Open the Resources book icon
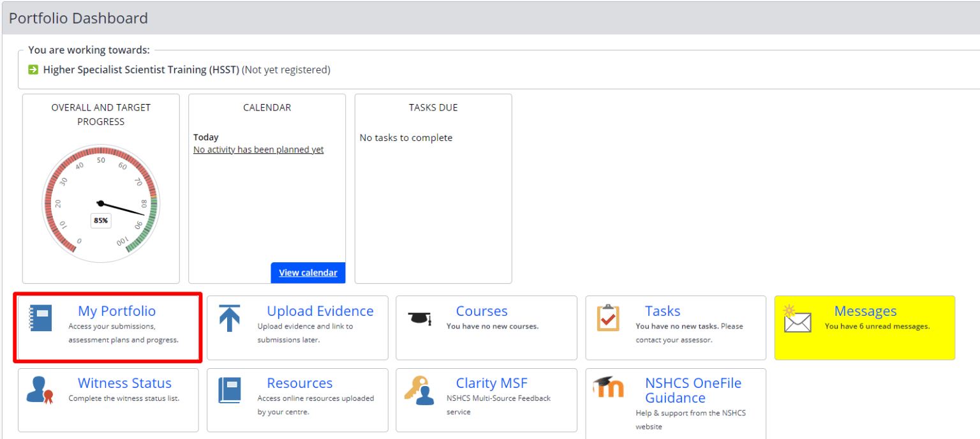The image size is (980, 439). point(229,390)
